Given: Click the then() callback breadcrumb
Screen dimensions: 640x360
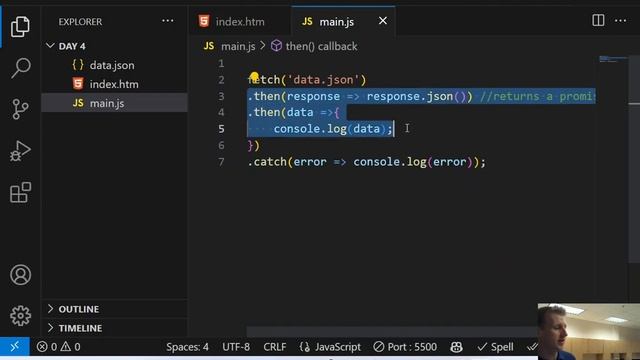Looking at the screenshot, I should (x=321, y=46).
